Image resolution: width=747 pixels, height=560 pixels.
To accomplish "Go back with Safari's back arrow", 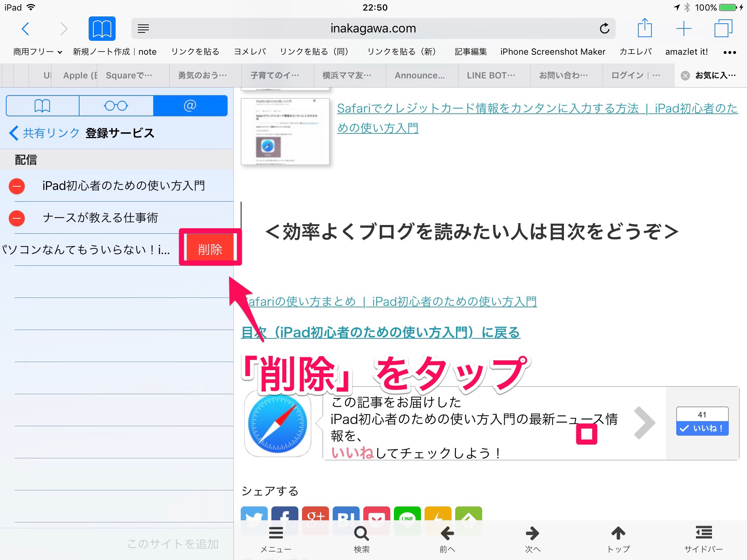I will point(25,28).
